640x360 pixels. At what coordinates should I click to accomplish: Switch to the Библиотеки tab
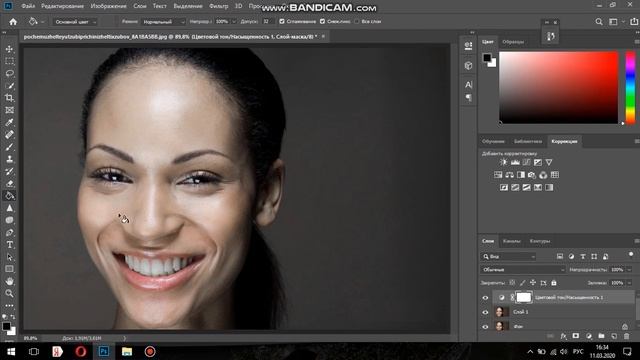pyautogui.click(x=528, y=142)
